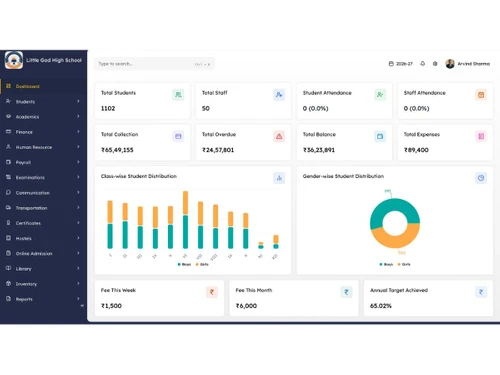Click the Annual Target Achieved rupee icon
Viewport: 500px width, 375px height.
(481, 292)
